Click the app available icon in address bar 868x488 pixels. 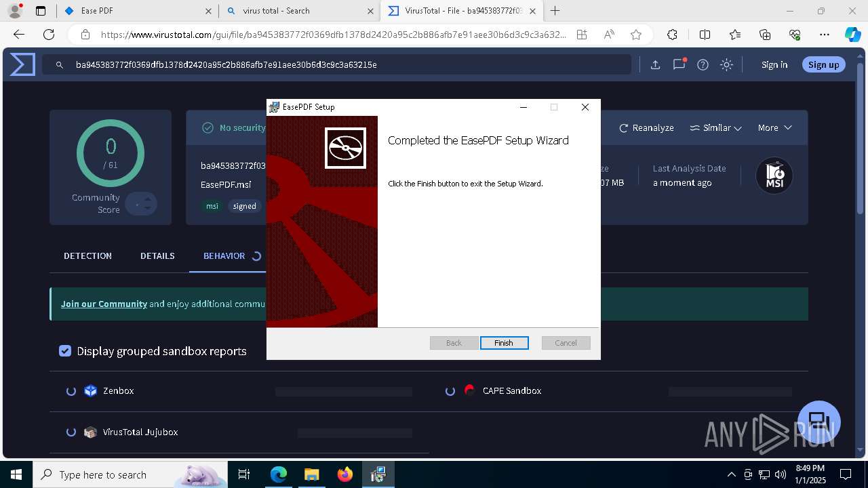(x=581, y=35)
